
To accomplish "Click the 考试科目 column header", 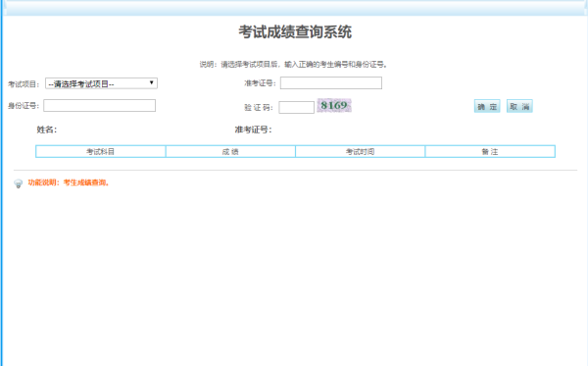I will [x=101, y=152].
